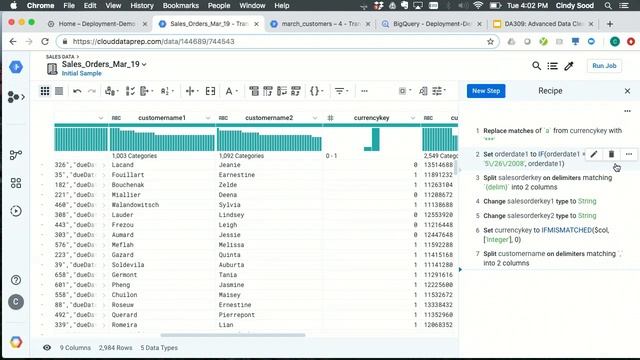Open more toolbar options ellipsis
Viewport: 640px width, 360px height.
pos(364,91)
